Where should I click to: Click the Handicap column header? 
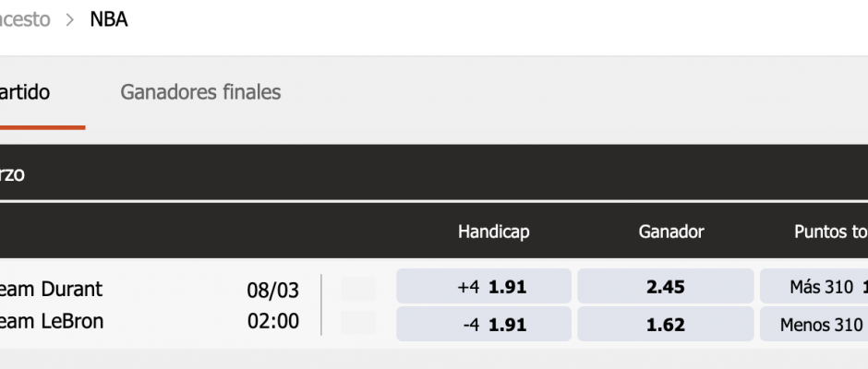pos(493,232)
